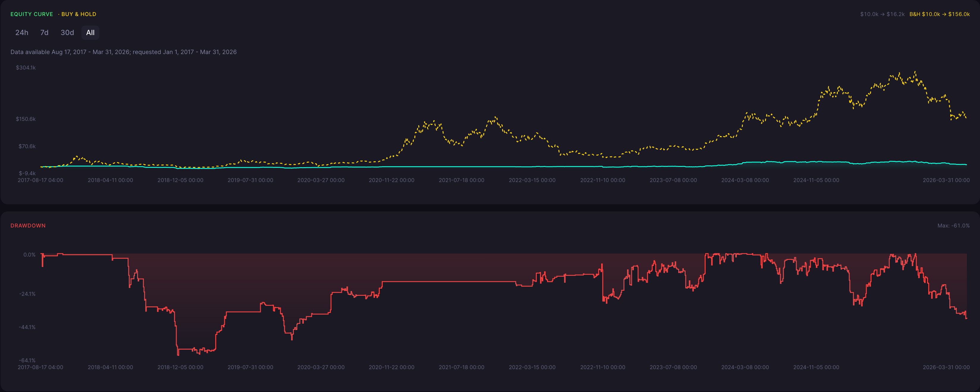This screenshot has width=980, height=392.
Task: Click equity chart 2022-11-10 00:00 date label
Action: click(603, 180)
